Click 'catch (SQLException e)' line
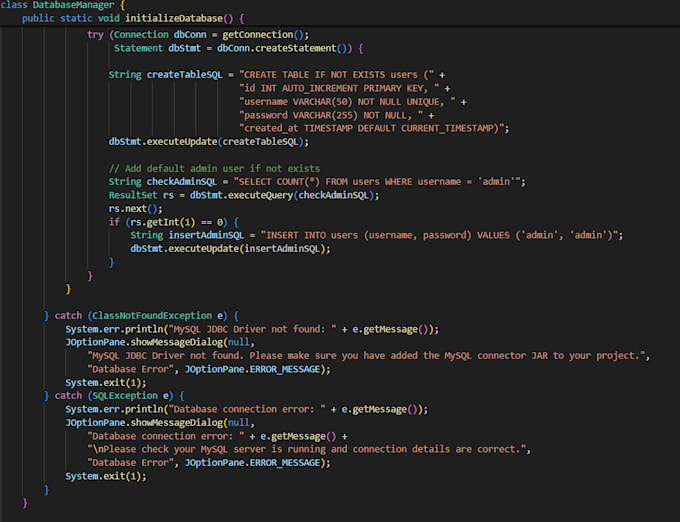Viewport: 680px width, 522px height. click(x=114, y=395)
